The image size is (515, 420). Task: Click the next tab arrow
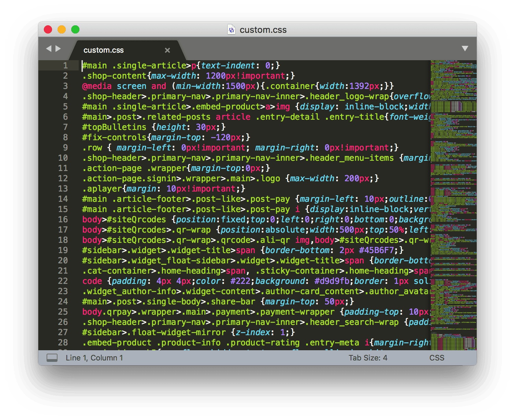(58, 49)
